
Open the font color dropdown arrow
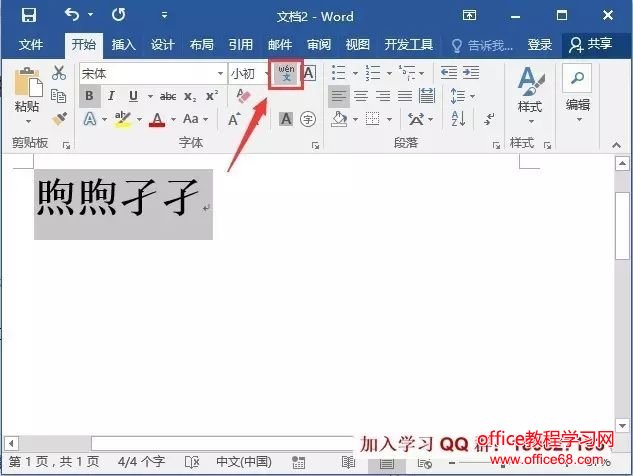[x=174, y=120]
